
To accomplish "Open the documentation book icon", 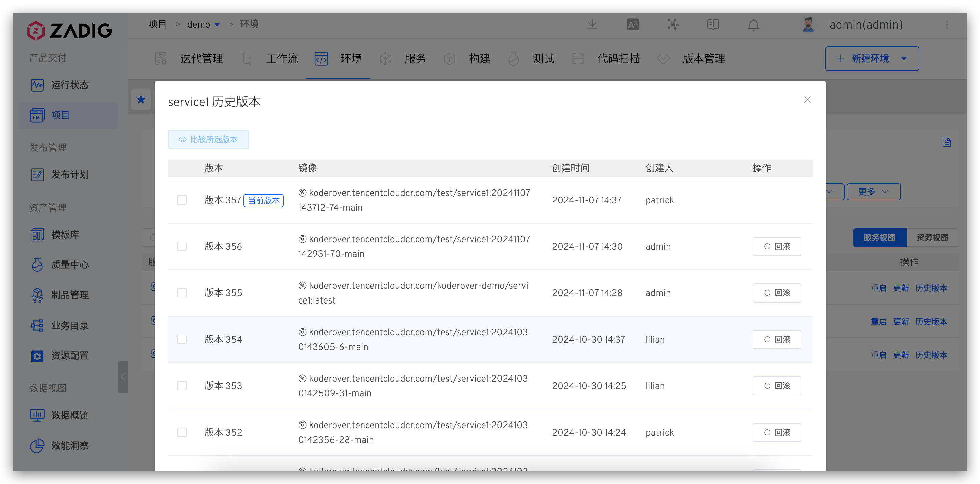I will tap(713, 25).
